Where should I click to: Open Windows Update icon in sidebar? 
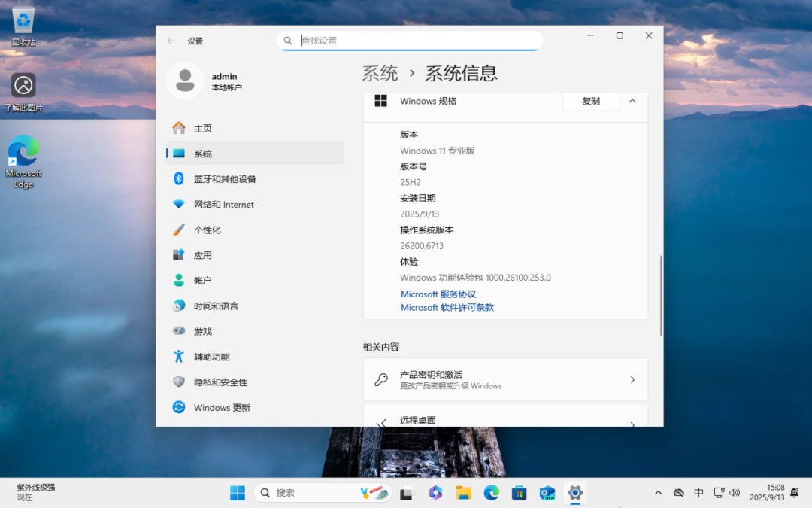click(179, 407)
